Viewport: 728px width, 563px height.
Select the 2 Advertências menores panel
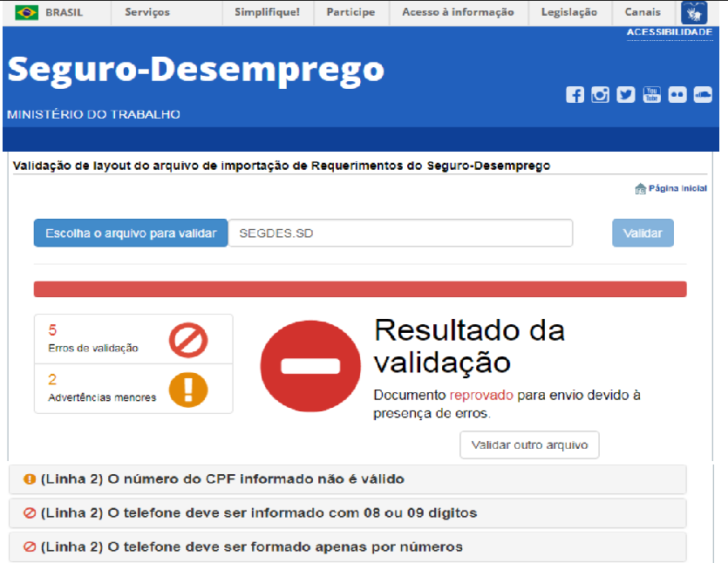coord(133,389)
